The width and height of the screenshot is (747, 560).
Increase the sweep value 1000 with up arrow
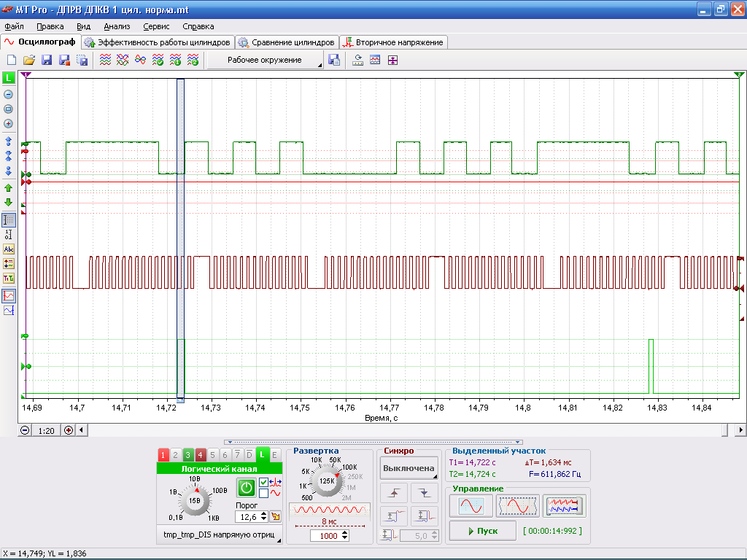point(345,533)
